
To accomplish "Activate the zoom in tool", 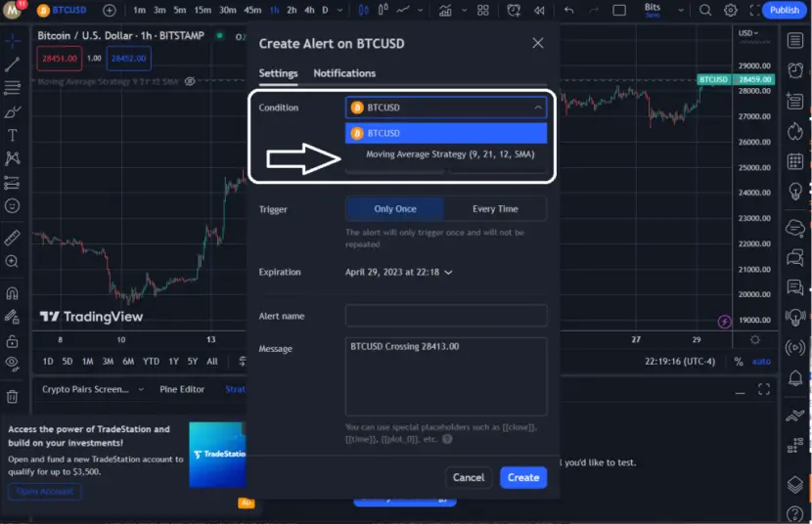I will (12, 262).
